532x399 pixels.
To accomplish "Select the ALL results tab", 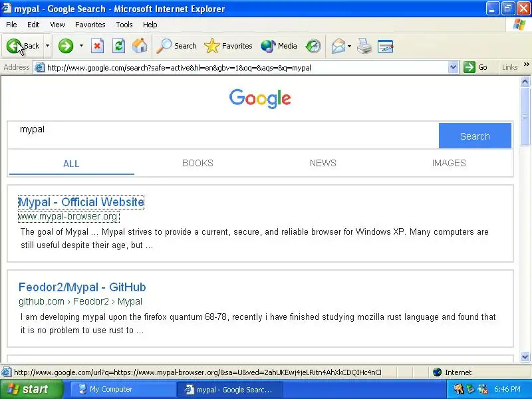I will coord(71,164).
